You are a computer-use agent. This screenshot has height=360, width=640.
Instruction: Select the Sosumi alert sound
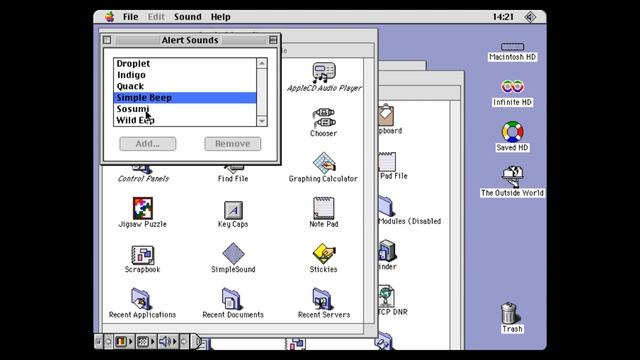(184, 109)
